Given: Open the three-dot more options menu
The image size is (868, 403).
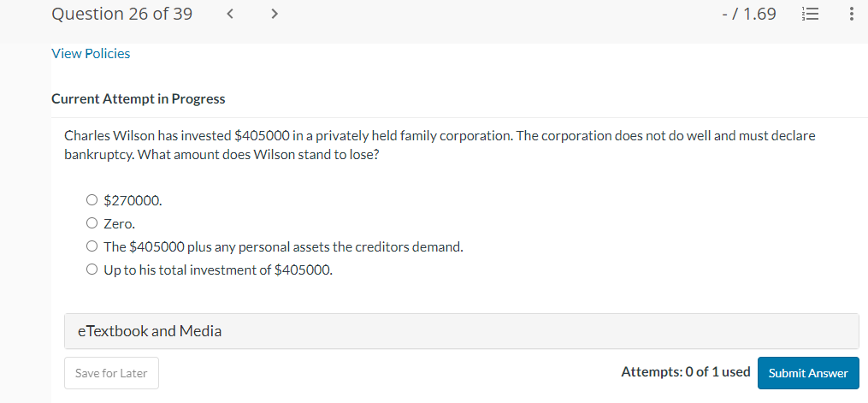Looking at the screenshot, I should [851, 15].
